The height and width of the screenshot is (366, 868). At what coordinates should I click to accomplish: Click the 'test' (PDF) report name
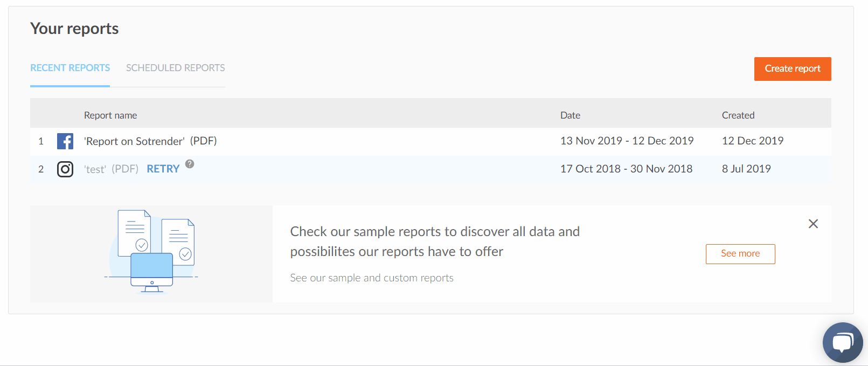point(111,169)
